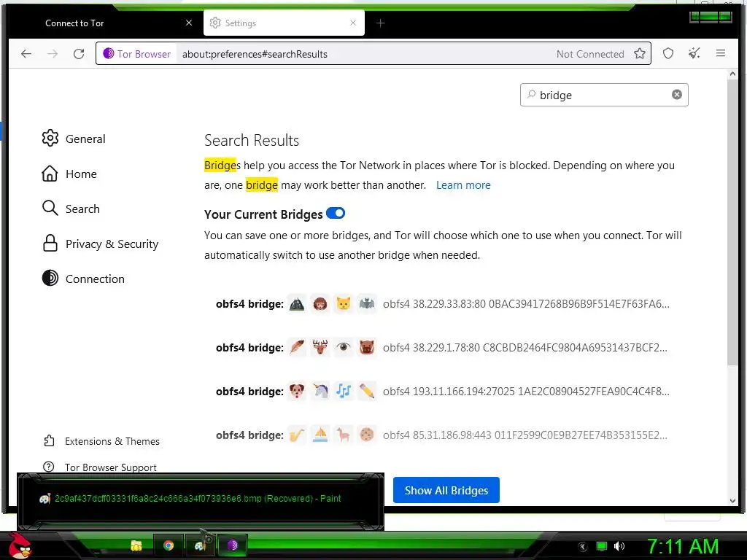This screenshot has width=747, height=560.
Task: Go back using the back arrow
Action: pos(26,54)
